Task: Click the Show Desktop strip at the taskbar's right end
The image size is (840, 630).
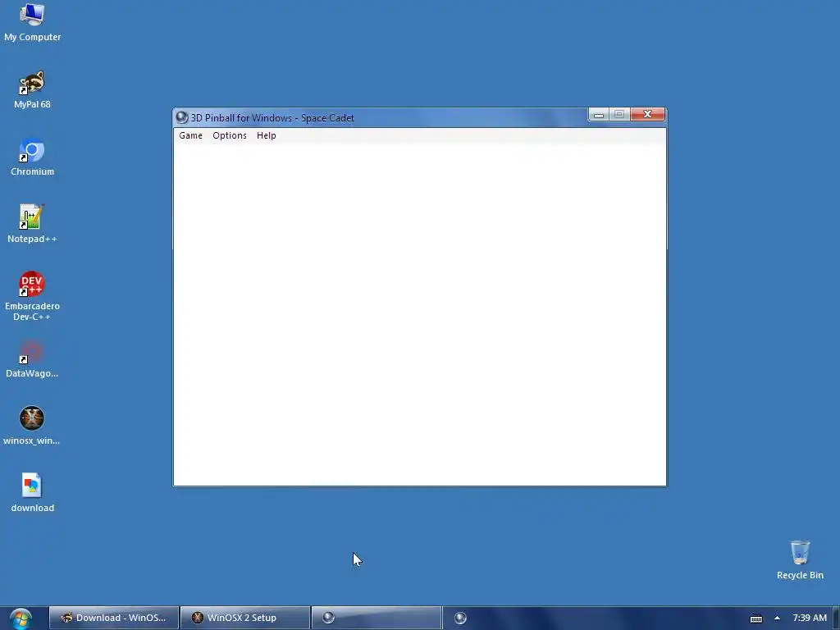Action: 836,618
